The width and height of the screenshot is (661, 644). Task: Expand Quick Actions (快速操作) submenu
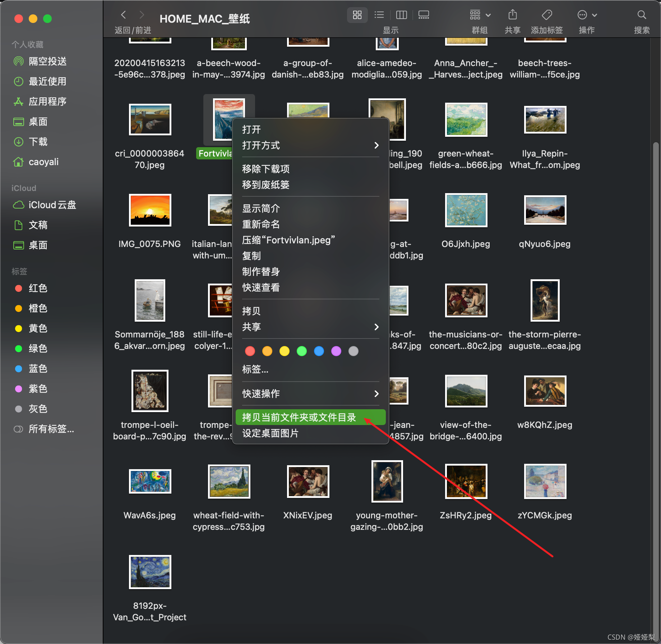[x=311, y=394]
